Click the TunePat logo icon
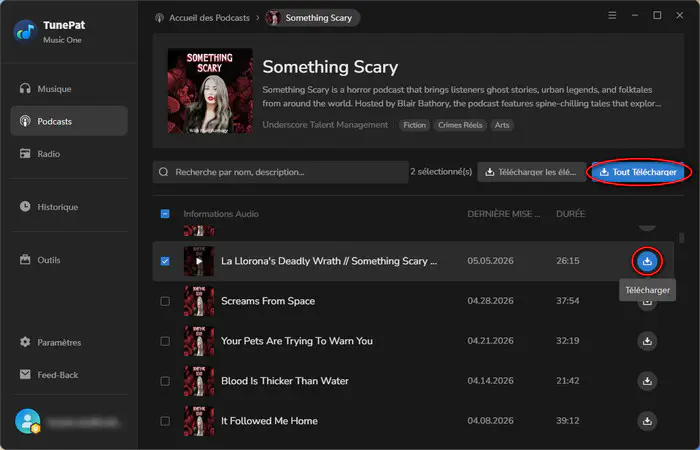This screenshot has height=450, width=700. [25, 31]
